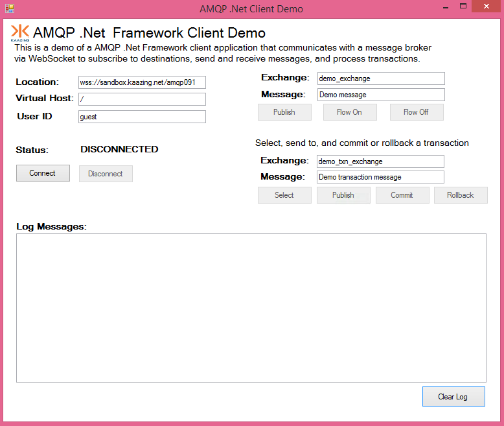
Task: Click the Demo transaction message field
Action: tap(380, 177)
